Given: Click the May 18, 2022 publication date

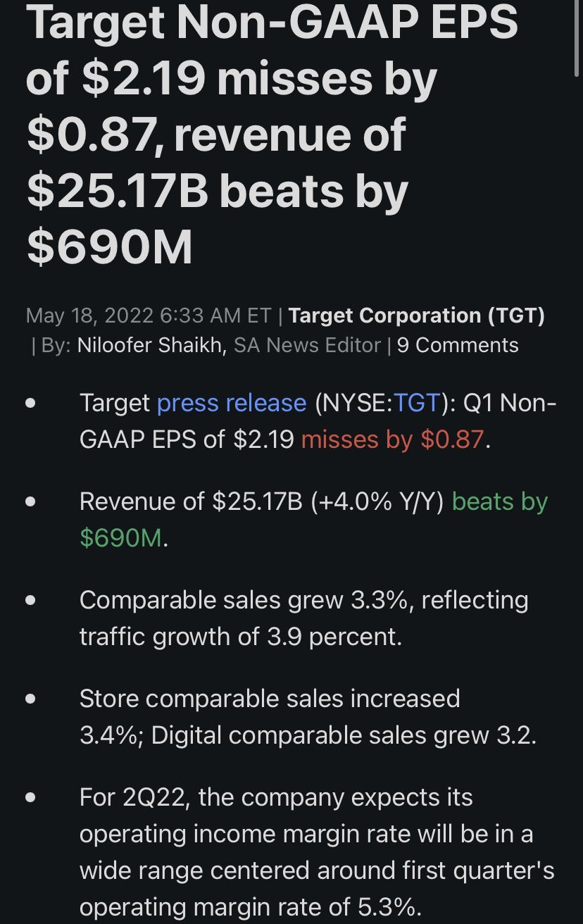Looking at the screenshot, I should [89, 316].
